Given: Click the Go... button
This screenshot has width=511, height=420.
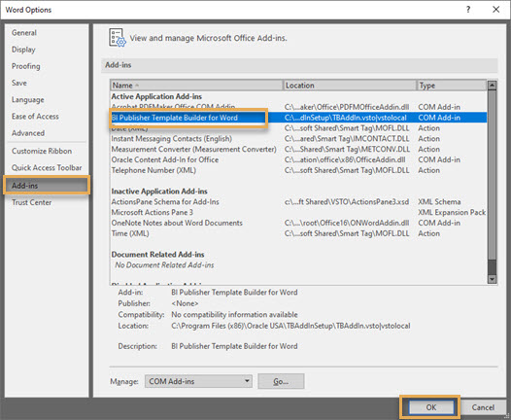Looking at the screenshot, I should pyautogui.click(x=281, y=381).
